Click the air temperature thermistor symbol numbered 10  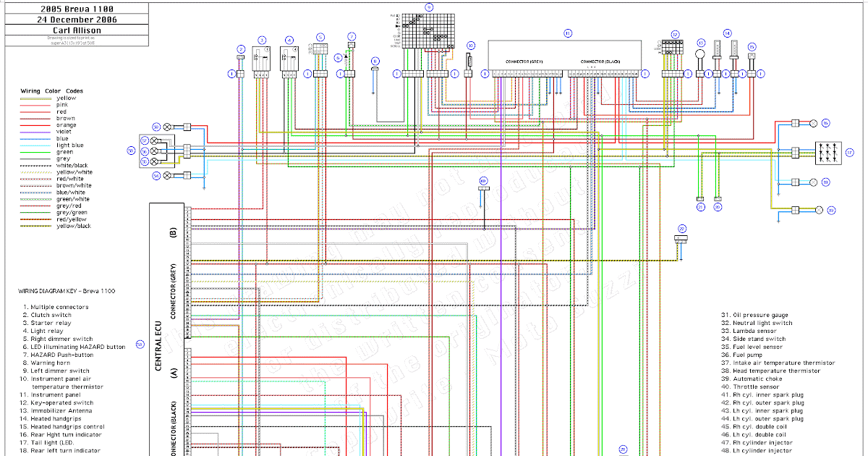pyautogui.click(x=470, y=59)
